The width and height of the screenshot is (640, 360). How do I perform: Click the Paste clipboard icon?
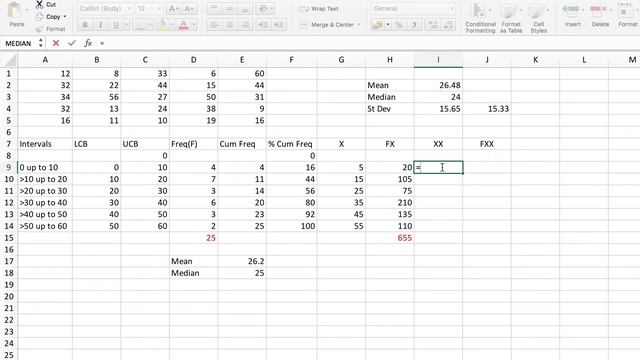tap(16, 10)
